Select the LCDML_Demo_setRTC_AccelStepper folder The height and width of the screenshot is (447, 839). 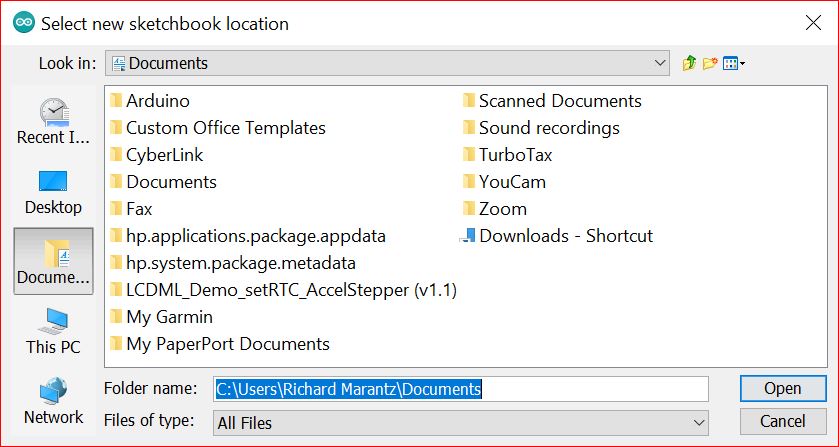click(x=284, y=290)
